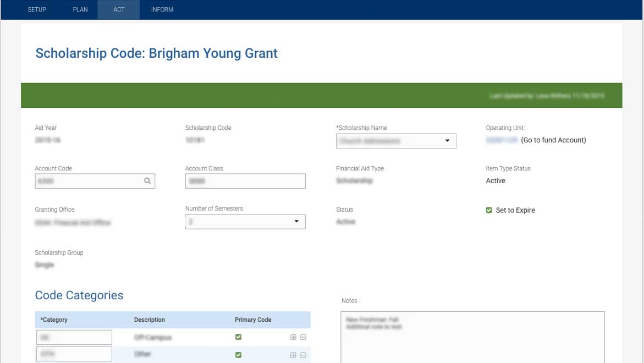Open the blue Operating Unit number link
Screen dimensions: 644x363
[x=502, y=140]
